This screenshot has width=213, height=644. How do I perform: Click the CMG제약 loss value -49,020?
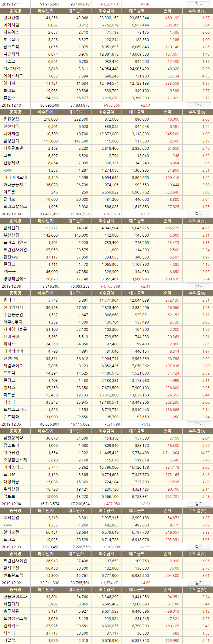tap(173, 69)
